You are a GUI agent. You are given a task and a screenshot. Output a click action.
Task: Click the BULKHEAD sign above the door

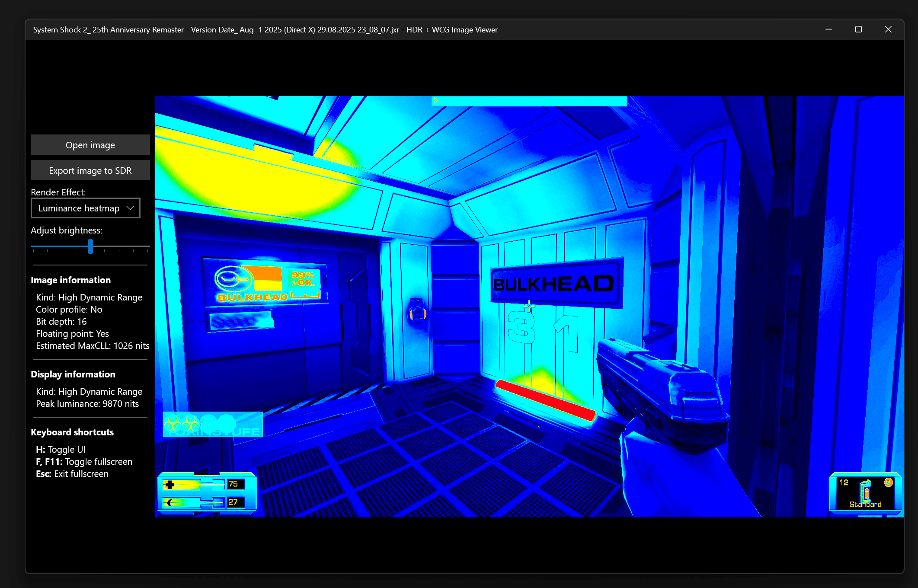[554, 284]
